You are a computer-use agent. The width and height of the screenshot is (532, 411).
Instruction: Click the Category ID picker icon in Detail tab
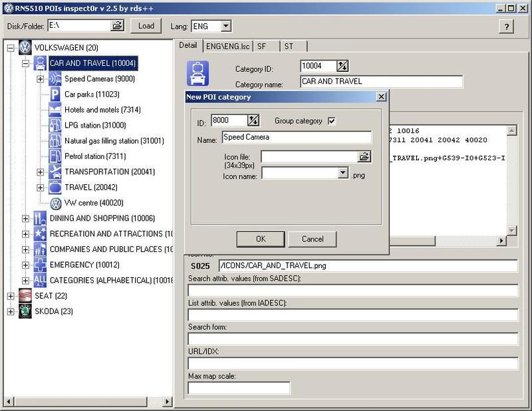point(342,66)
